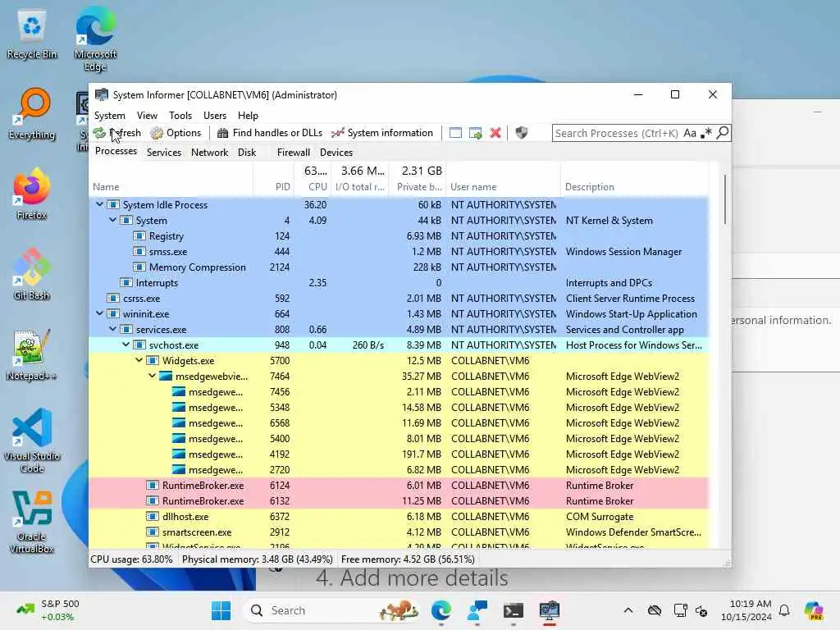The height and width of the screenshot is (630, 840).
Task: Open System information graphs
Action: [x=382, y=133]
